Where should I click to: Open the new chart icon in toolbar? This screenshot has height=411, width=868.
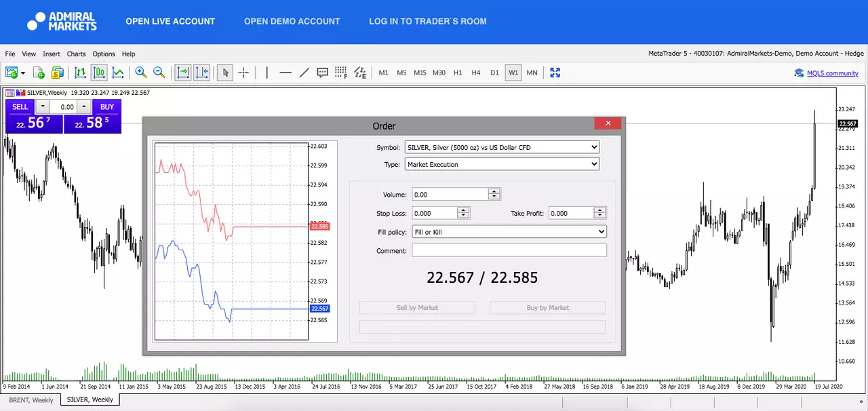coord(12,73)
